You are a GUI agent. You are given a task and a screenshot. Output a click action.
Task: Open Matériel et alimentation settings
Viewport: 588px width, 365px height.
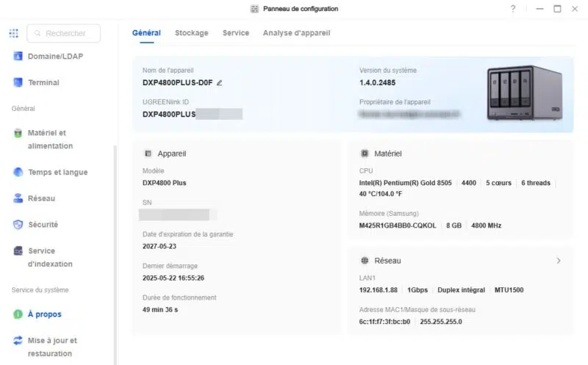[x=50, y=140]
